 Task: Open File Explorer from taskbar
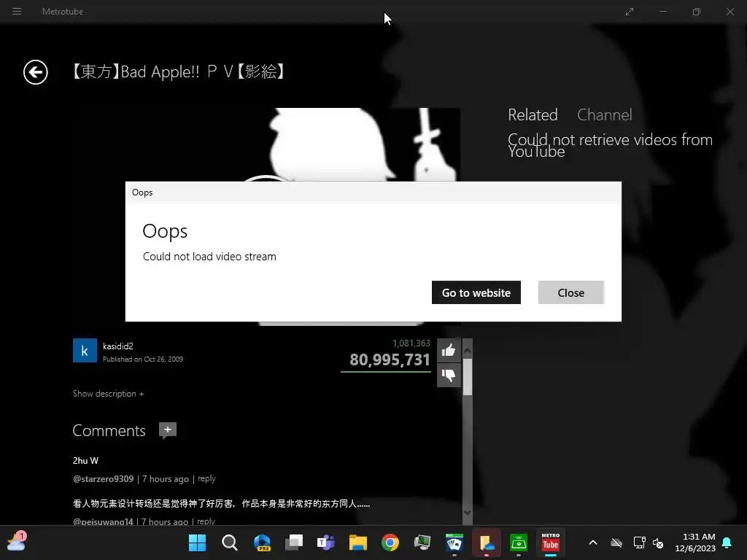(357, 542)
